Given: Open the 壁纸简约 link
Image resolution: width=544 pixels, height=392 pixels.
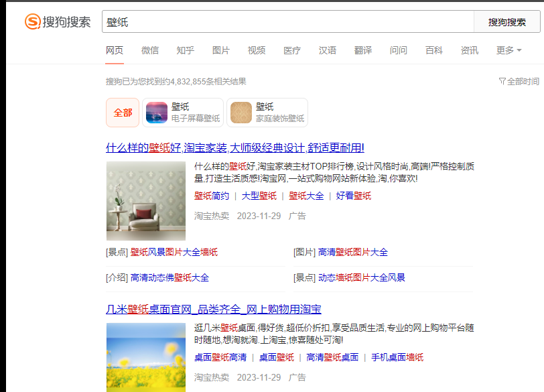Looking at the screenshot, I should click(x=212, y=196).
